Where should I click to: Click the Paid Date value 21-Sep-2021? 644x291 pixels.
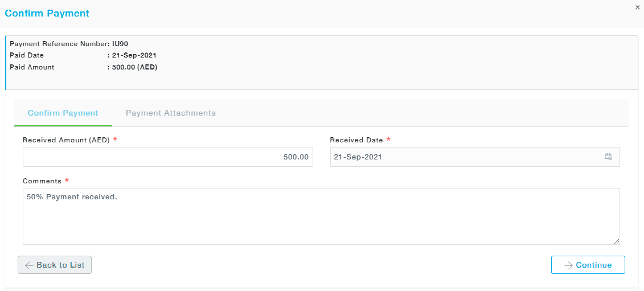(134, 56)
